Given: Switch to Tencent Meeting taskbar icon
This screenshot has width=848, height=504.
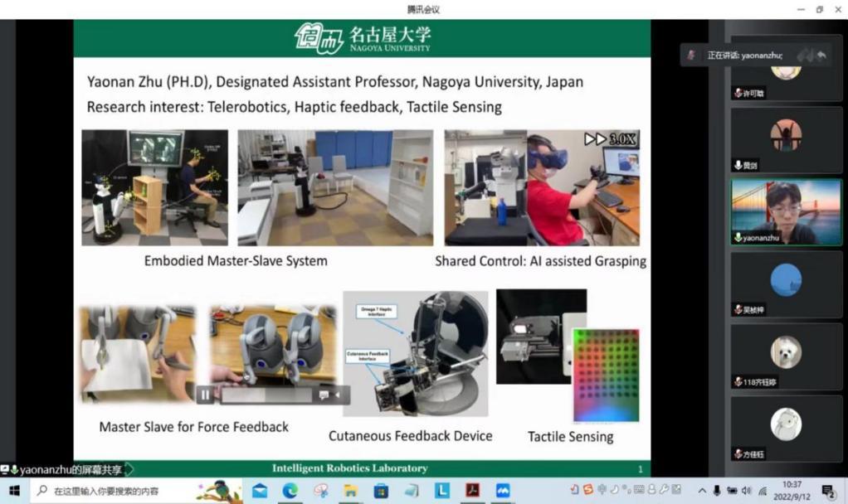Looking at the screenshot, I should 503,491.
